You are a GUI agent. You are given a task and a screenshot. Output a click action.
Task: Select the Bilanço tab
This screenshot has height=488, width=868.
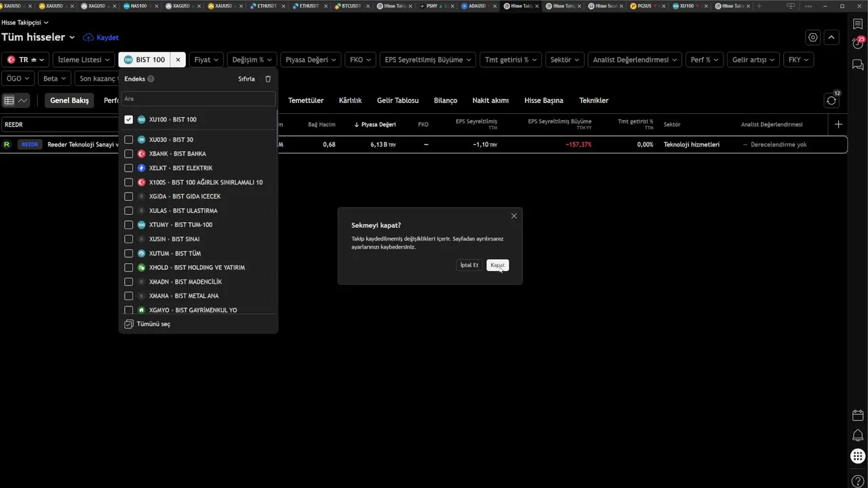coord(446,100)
